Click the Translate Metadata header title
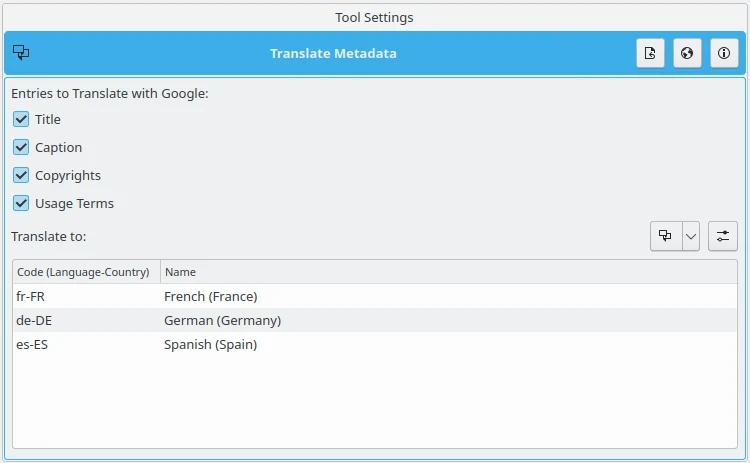Image resolution: width=750 pixels, height=463 pixels. click(333, 54)
